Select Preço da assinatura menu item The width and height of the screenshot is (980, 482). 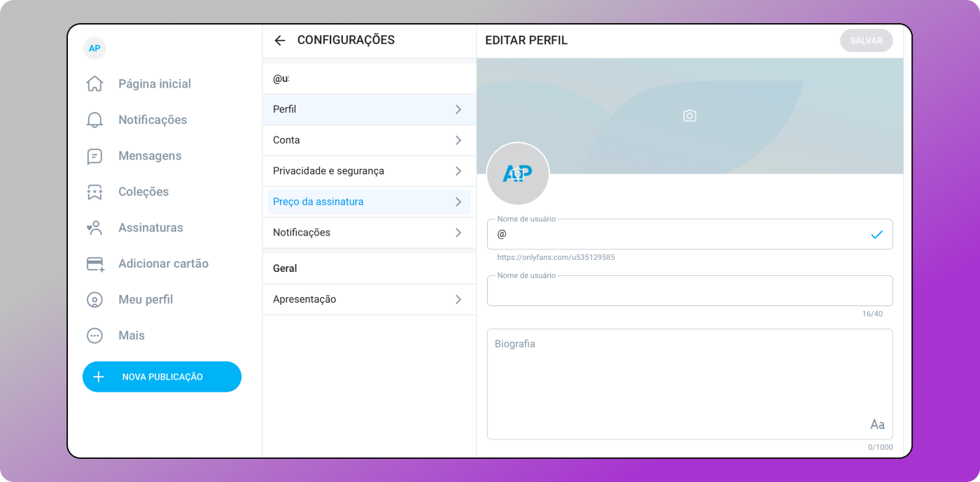[x=369, y=202]
